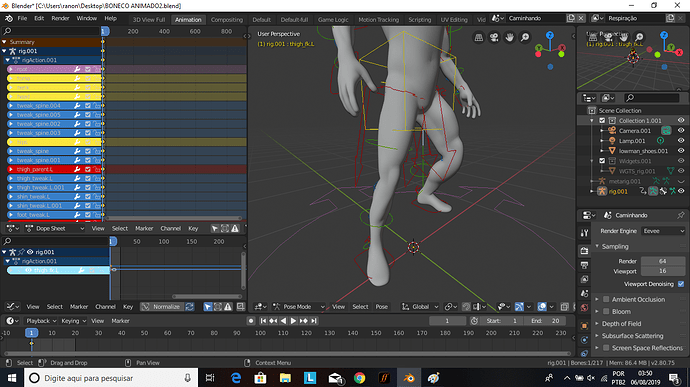Viewport: 690px width, 387px height.
Task: Open the Render menu
Action: (60, 18)
